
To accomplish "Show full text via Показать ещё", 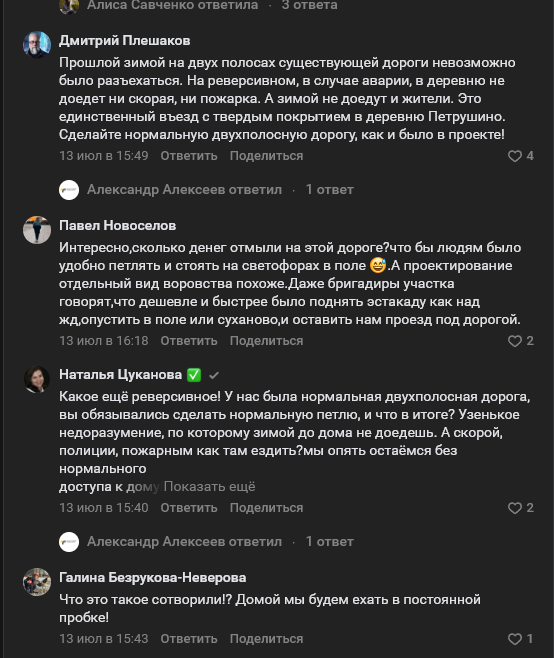I will pos(209,487).
